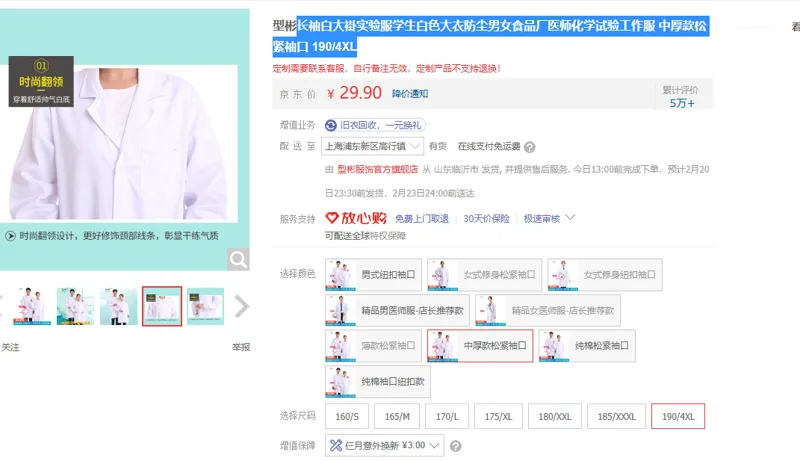The image size is (800, 461).
Task: Open the 5万+ cumulative reviews count
Action: pyautogui.click(x=682, y=104)
